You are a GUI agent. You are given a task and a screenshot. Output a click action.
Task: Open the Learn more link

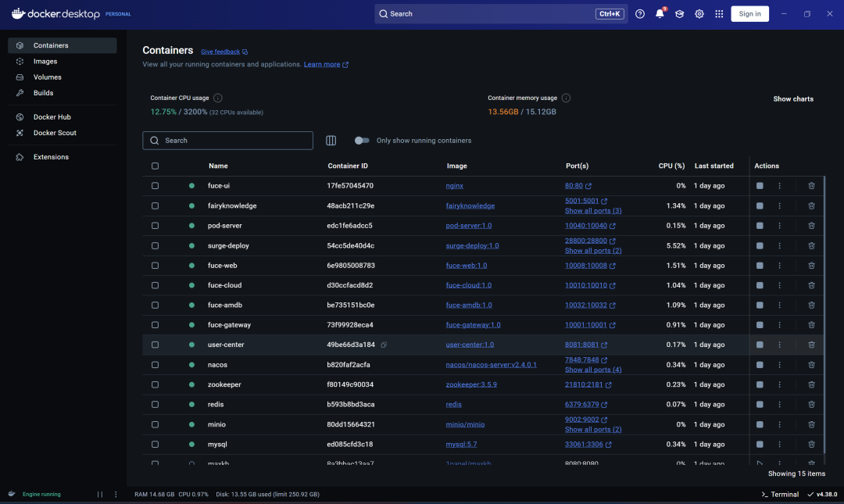pyautogui.click(x=326, y=64)
